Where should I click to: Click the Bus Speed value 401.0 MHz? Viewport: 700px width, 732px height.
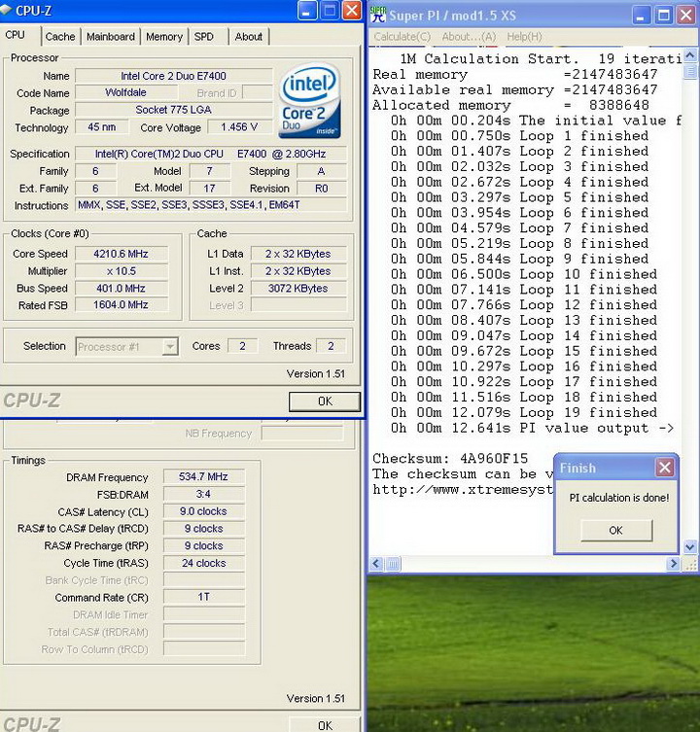pyautogui.click(x=121, y=289)
